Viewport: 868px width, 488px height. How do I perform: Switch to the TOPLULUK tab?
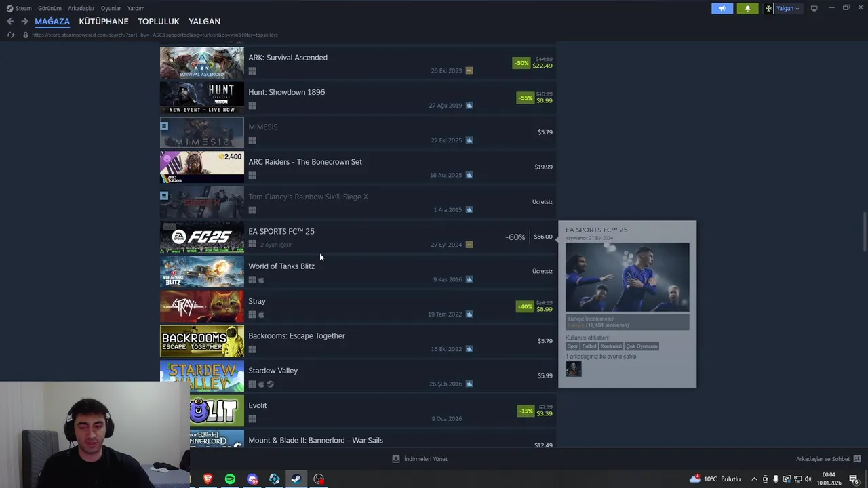click(x=159, y=22)
